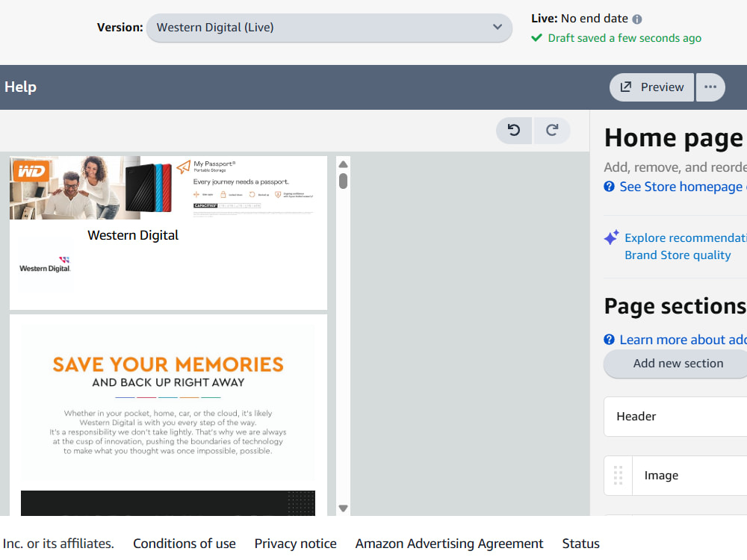747x560 pixels.
Task: Click the Home page heading
Action: tap(674, 138)
